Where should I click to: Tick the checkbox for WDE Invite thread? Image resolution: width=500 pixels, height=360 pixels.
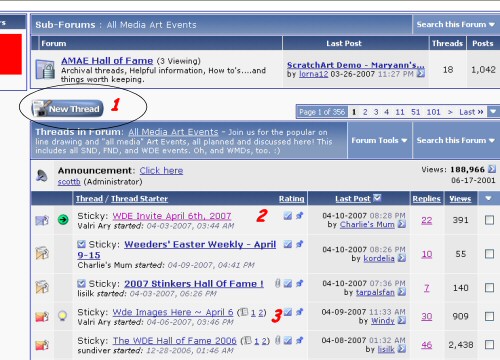click(489, 220)
